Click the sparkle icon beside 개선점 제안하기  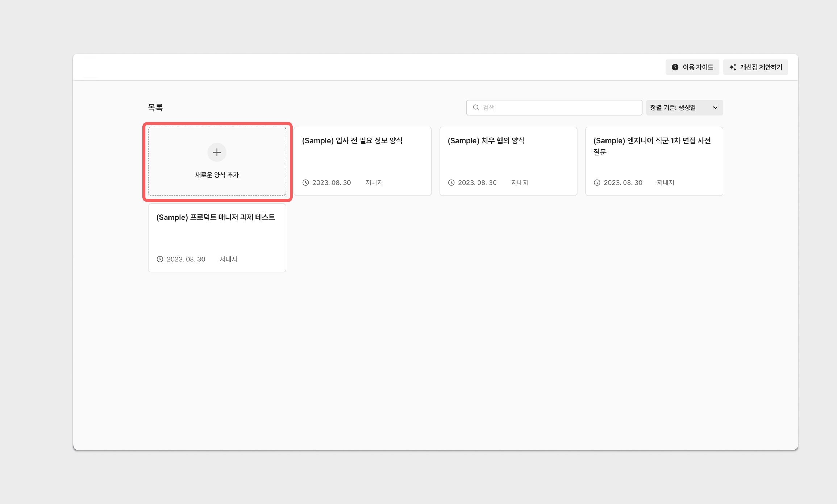click(x=733, y=67)
